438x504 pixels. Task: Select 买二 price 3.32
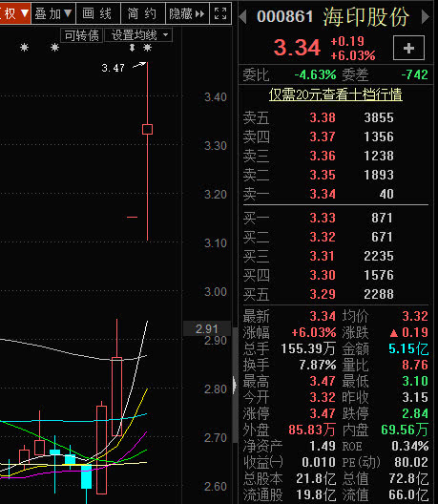tap(323, 237)
